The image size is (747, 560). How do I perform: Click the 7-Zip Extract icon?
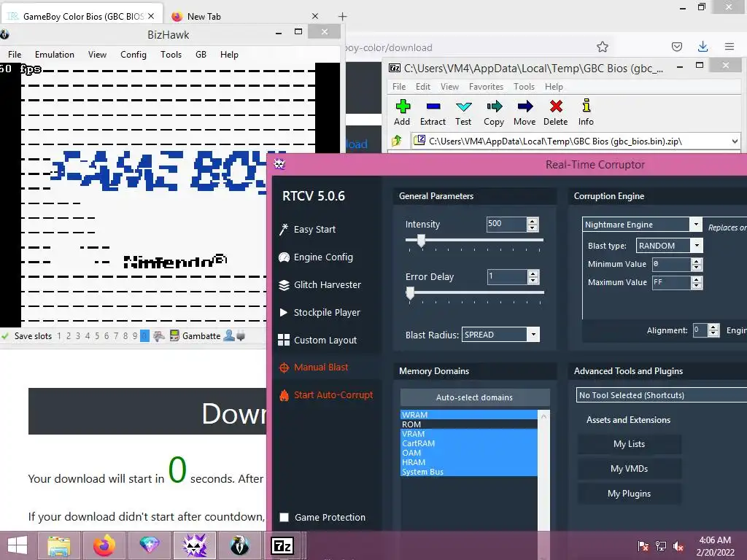tap(433, 106)
